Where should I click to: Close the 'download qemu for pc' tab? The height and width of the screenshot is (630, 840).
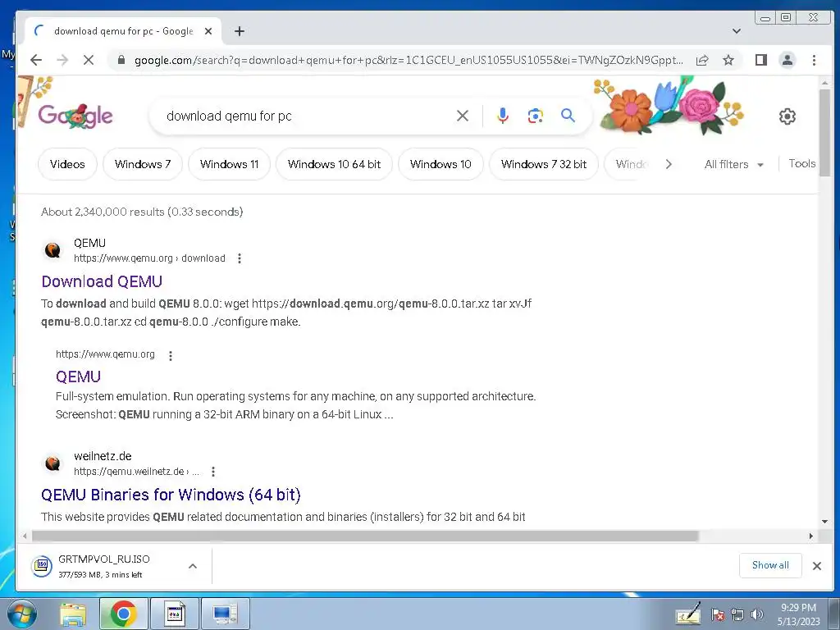point(208,31)
